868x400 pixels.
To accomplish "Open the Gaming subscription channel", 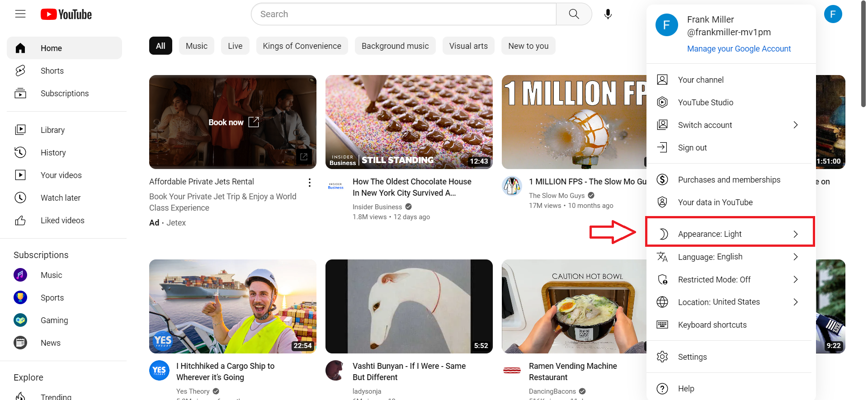I will 64,320.
